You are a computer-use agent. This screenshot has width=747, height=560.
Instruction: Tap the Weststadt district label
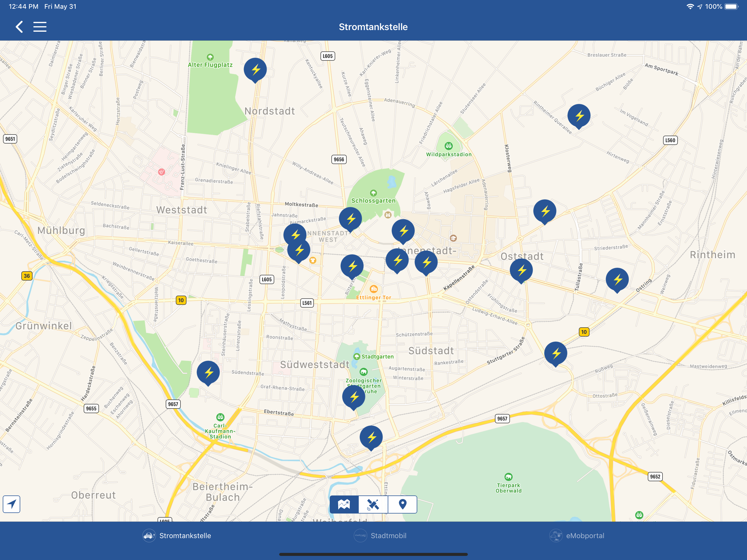point(182,210)
